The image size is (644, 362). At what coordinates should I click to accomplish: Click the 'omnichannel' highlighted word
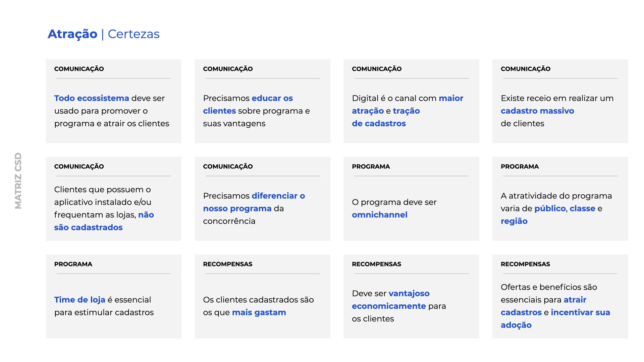click(x=379, y=215)
